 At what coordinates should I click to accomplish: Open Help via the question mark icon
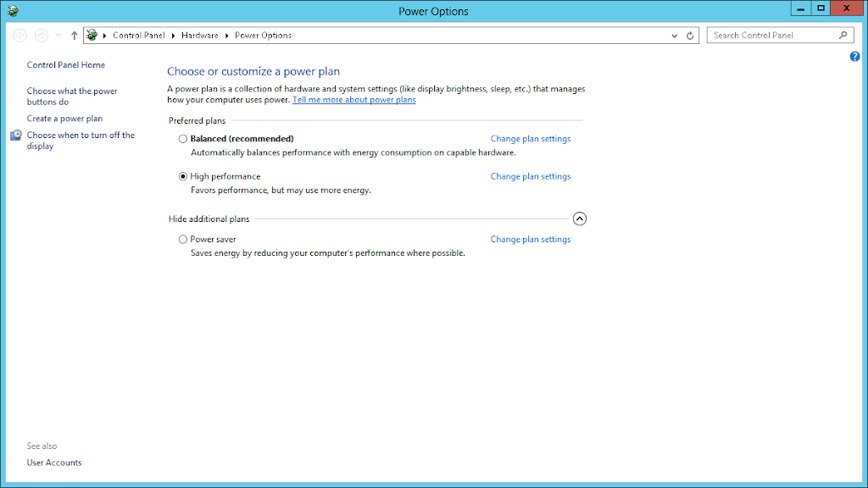tap(854, 57)
